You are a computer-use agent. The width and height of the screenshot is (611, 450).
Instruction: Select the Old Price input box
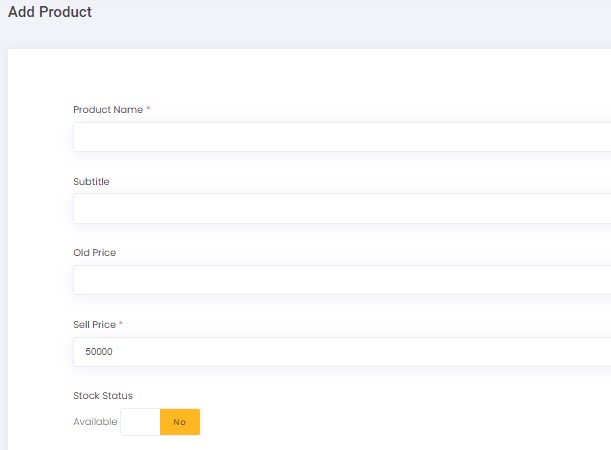[x=342, y=280]
